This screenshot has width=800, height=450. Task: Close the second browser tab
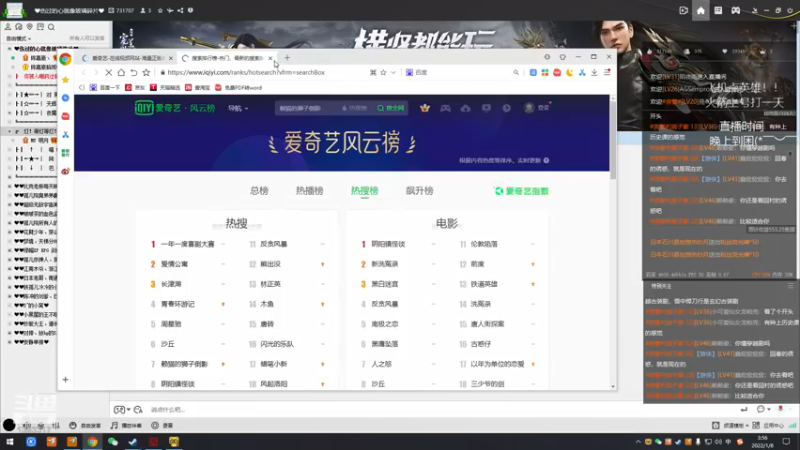pyautogui.click(x=270, y=58)
